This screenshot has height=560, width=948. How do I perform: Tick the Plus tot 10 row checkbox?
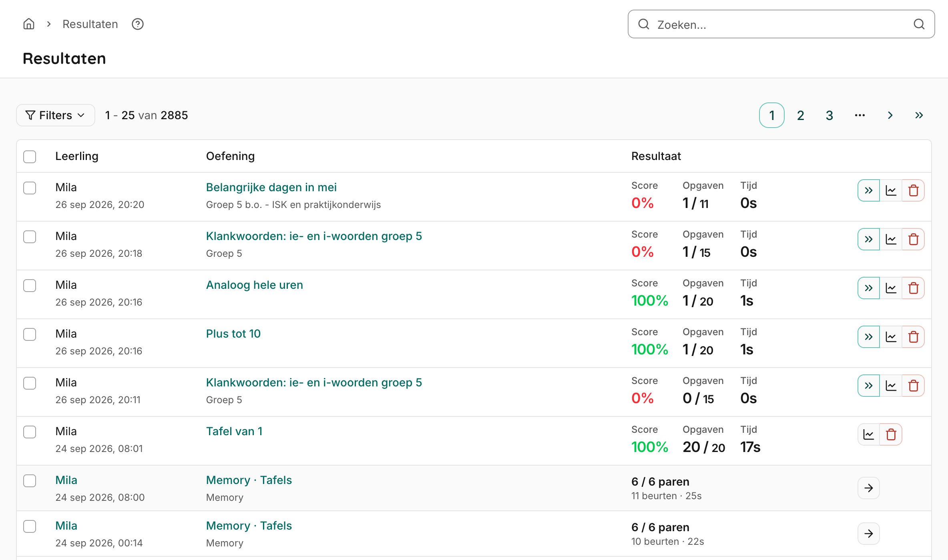pyautogui.click(x=30, y=334)
